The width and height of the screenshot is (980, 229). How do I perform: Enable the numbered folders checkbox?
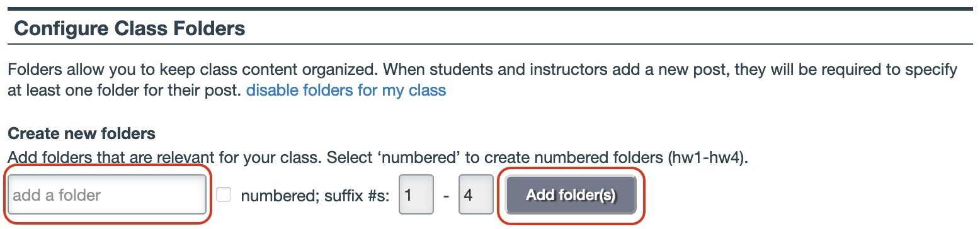tap(224, 195)
